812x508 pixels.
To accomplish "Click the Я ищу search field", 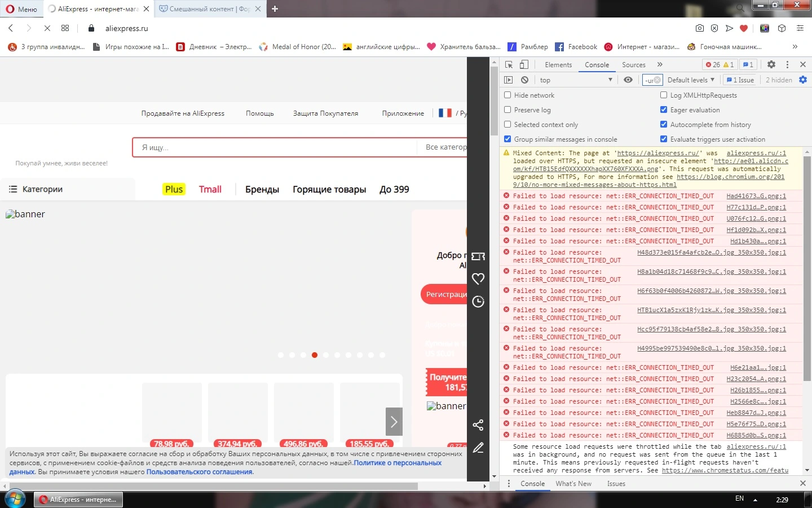I will 275,147.
